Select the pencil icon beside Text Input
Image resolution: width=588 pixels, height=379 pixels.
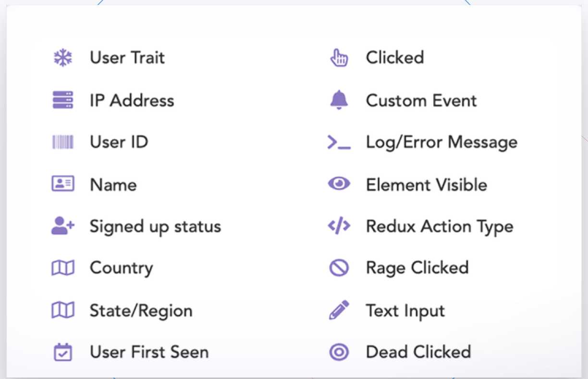point(339,310)
